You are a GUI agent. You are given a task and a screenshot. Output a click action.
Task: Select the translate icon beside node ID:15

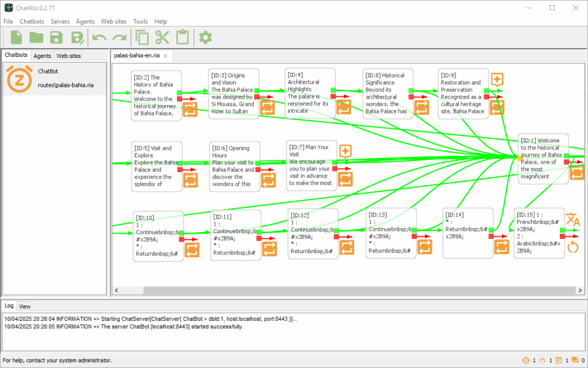[573, 219]
